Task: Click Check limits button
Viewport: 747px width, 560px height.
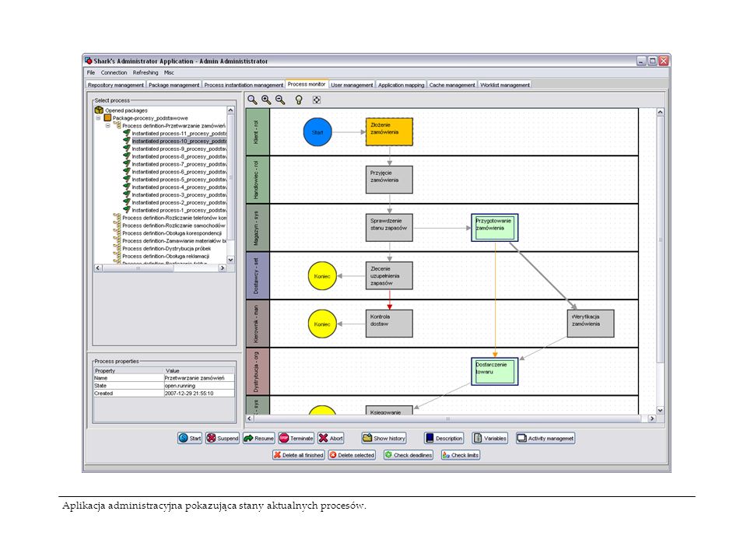Action: click(460, 455)
